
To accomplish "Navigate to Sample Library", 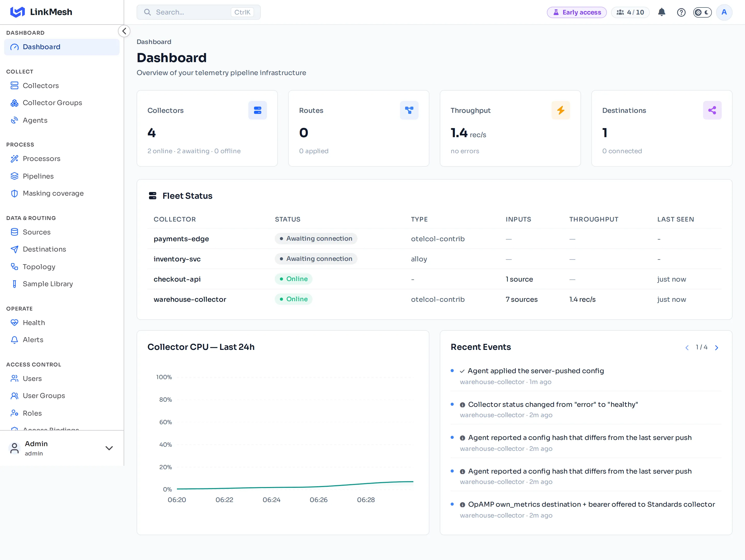I will pyautogui.click(x=62, y=284).
